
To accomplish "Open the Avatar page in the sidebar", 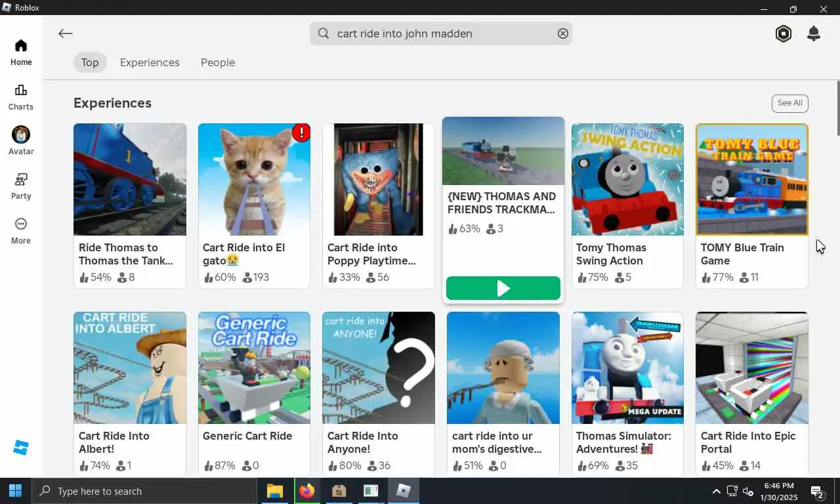I will tap(21, 141).
